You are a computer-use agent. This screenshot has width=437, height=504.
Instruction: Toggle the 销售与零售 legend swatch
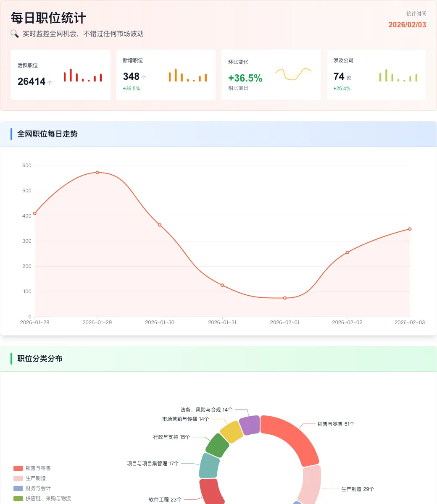(x=18, y=468)
